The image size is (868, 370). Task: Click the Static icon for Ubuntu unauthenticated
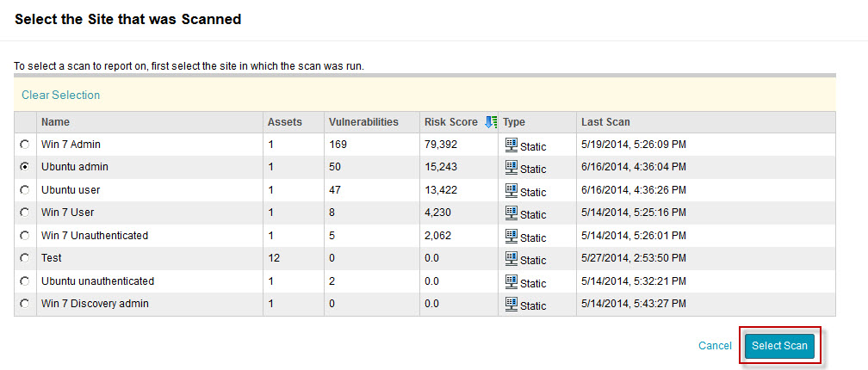[x=511, y=281]
